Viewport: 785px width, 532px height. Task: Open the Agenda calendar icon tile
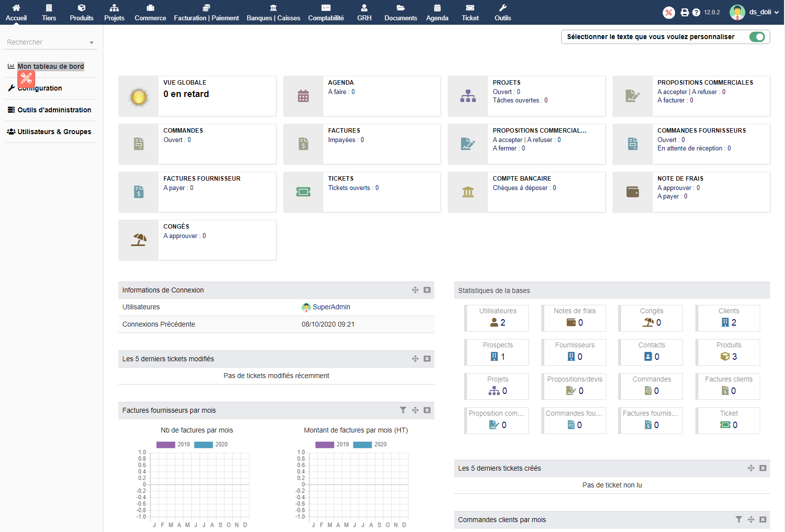pos(303,96)
